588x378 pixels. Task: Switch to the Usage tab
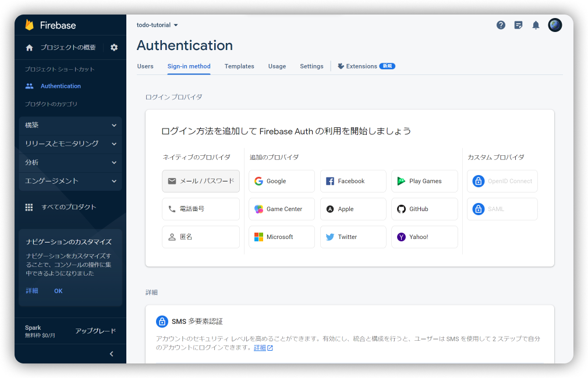[277, 66]
